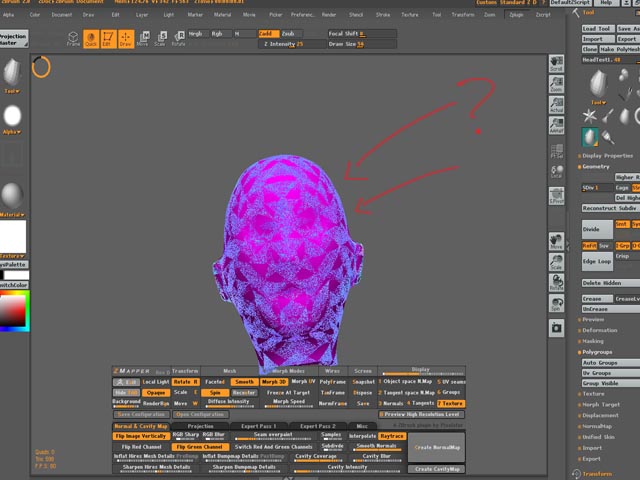
Task: Toggle the Quick render icon
Action: point(91,39)
